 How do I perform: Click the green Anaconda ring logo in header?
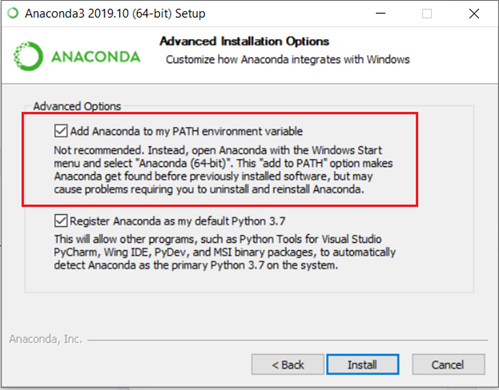point(28,56)
